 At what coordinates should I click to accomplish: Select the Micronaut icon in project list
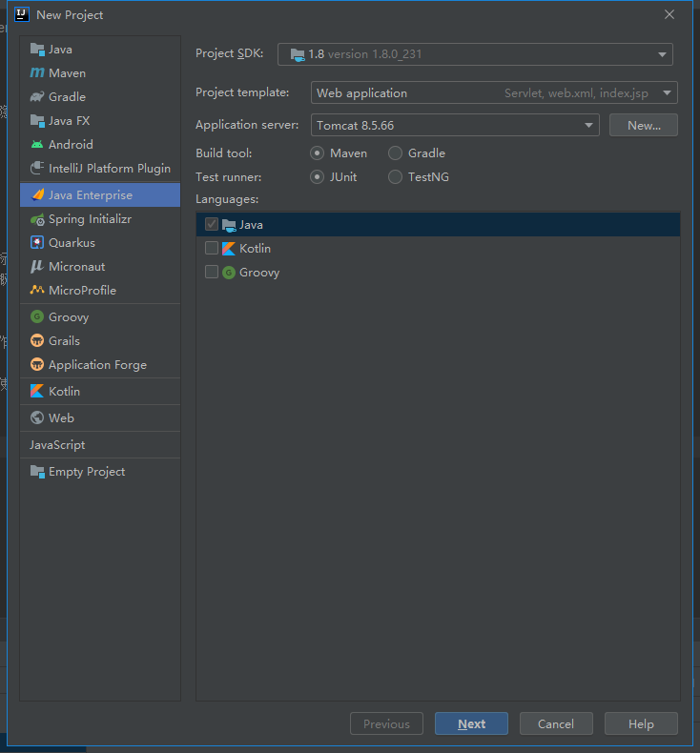coord(37,267)
